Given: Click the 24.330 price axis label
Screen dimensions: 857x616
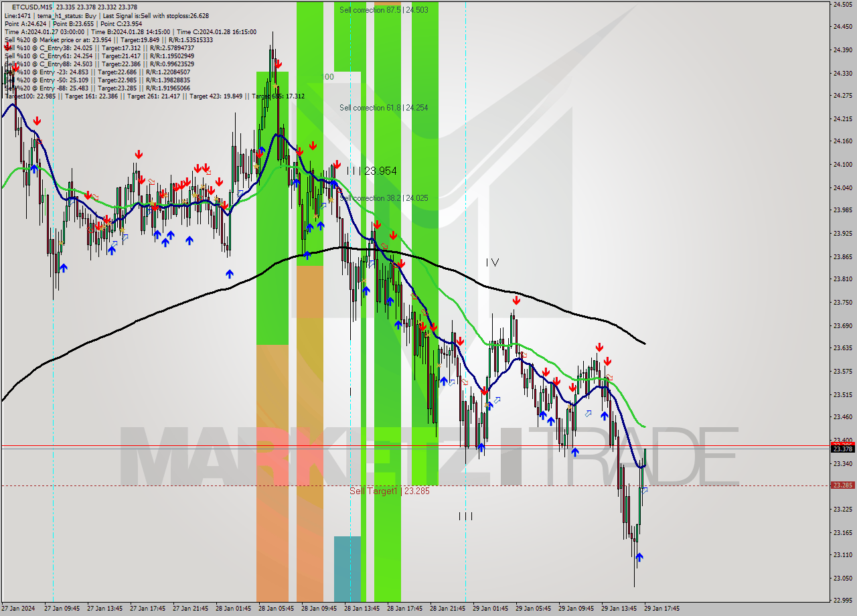Looking at the screenshot, I should click(x=842, y=73).
